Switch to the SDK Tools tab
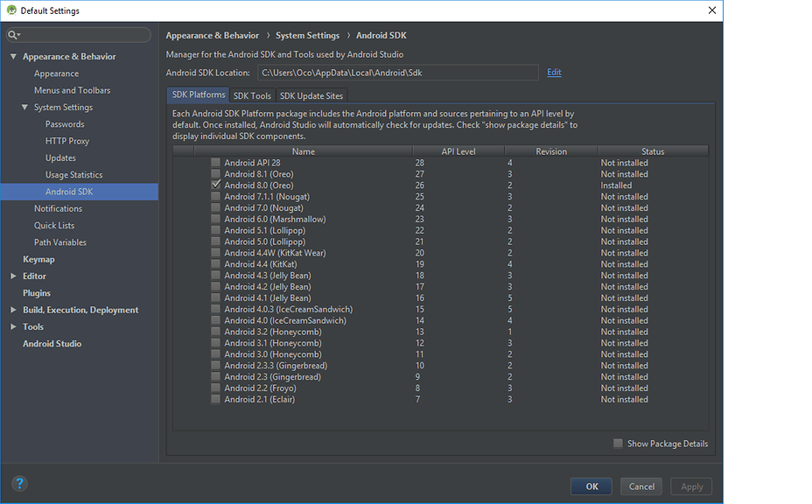Image resolution: width=812 pixels, height=504 pixels. pos(252,96)
